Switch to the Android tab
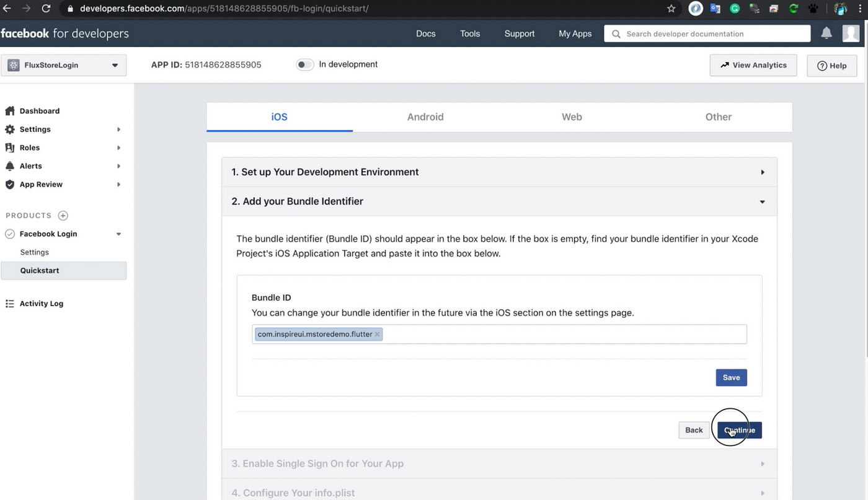Image resolution: width=868 pixels, height=500 pixels. point(425,117)
